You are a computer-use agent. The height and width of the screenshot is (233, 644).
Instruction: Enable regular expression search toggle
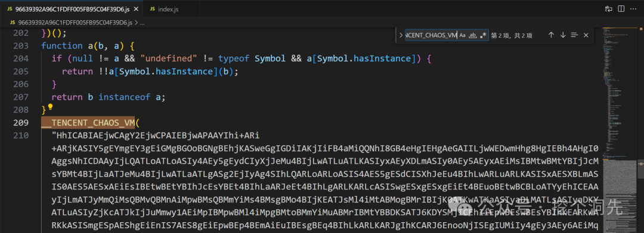483,35
